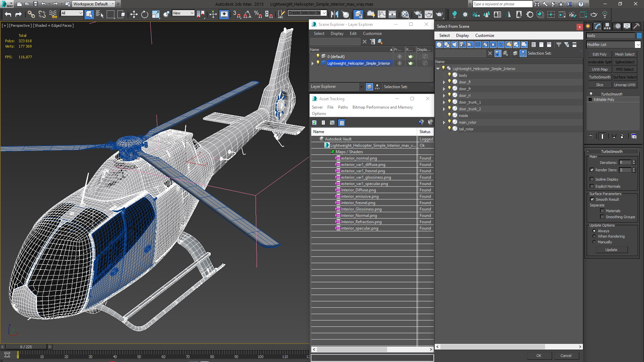The image size is (644, 362).
Task: Click Cancel in Select From Scene
Action: coord(566,356)
